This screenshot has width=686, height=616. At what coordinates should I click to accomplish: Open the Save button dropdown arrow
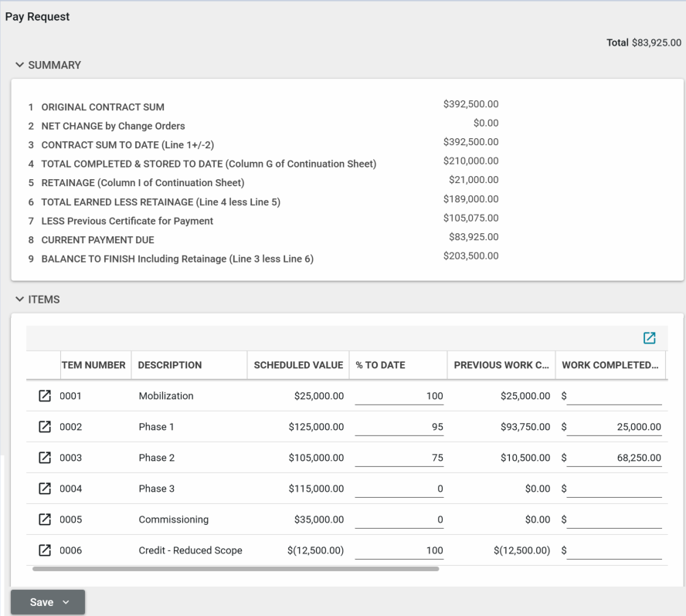coord(66,602)
